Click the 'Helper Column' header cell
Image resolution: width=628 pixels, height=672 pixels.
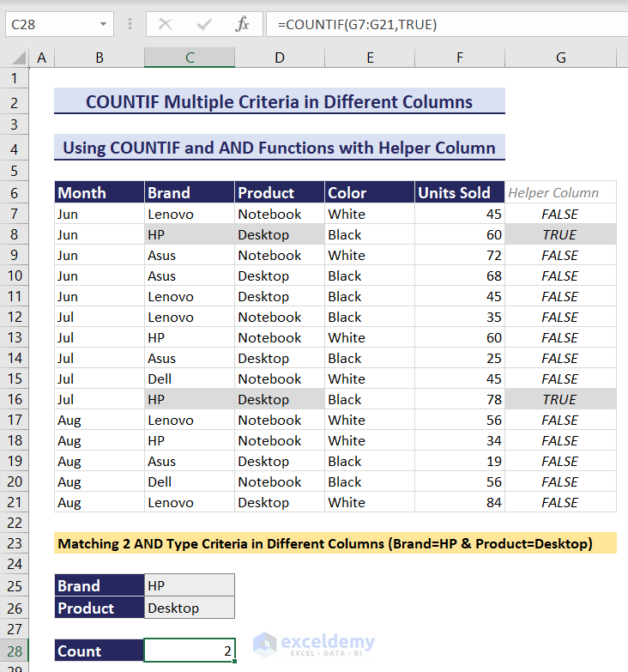tap(560, 192)
